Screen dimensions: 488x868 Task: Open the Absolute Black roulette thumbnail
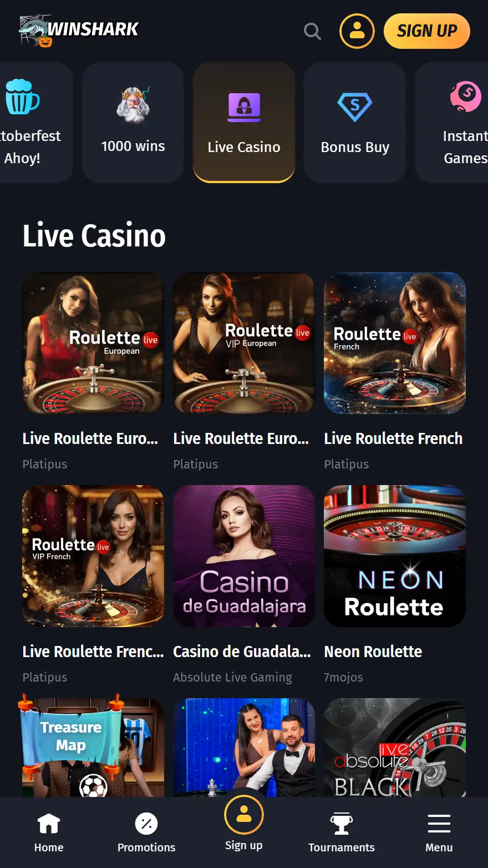click(x=395, y=748)
